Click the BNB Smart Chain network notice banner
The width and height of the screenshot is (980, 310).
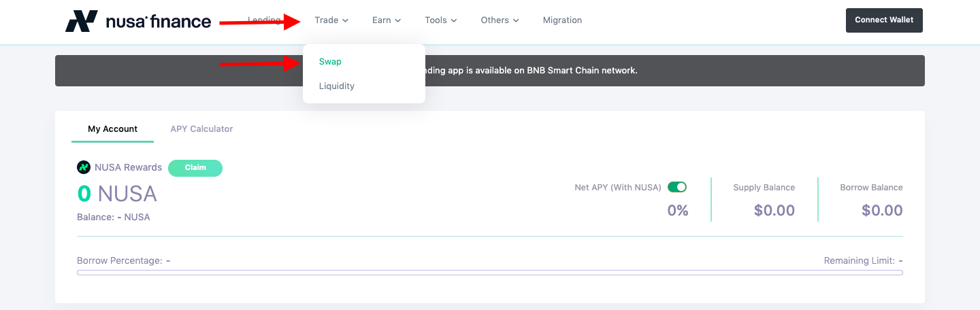pos(490,71)
